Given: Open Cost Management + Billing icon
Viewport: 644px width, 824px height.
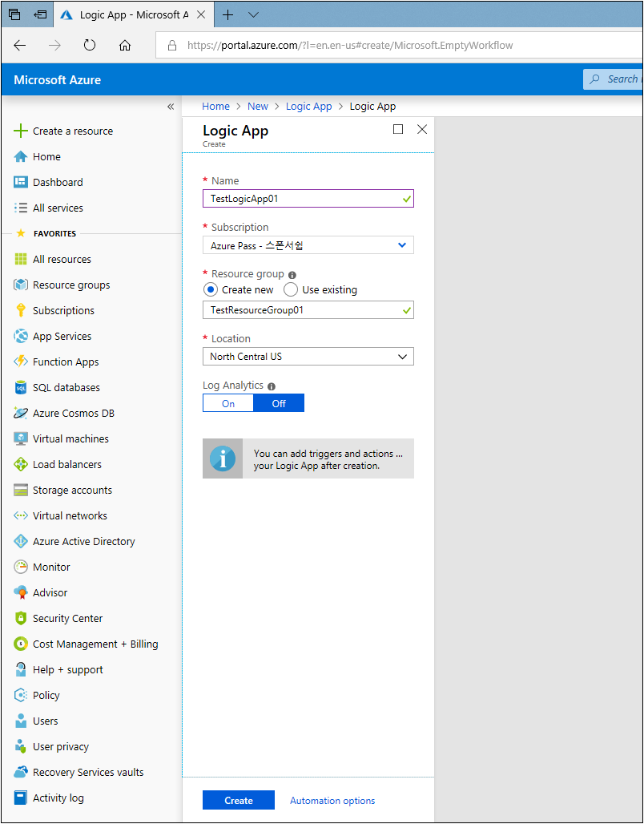Looking at the screenshot, I should (x=21, y=644).
